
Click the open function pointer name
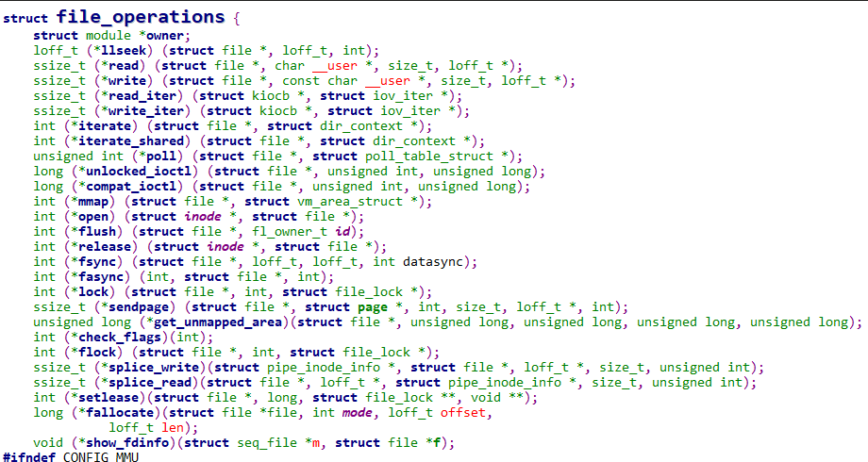click(x=93, y=216)
